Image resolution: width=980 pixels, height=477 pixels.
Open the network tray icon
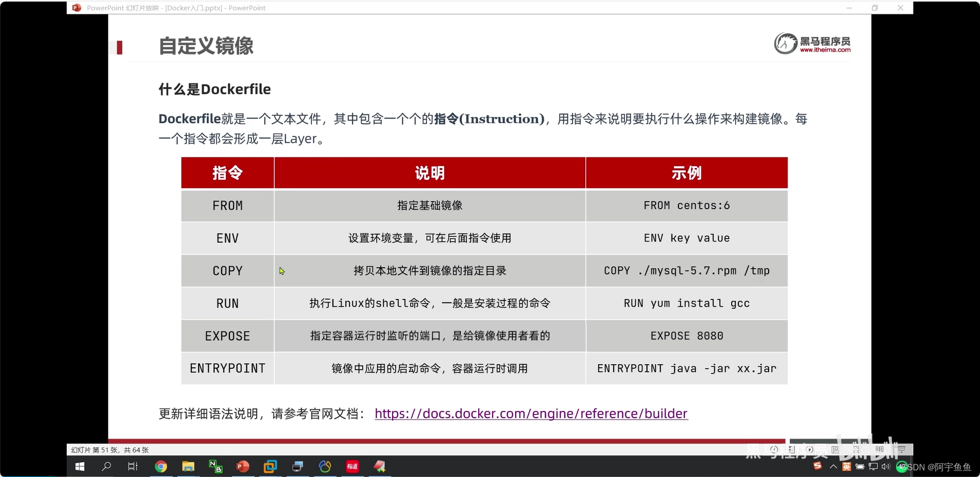click(873, 466)
